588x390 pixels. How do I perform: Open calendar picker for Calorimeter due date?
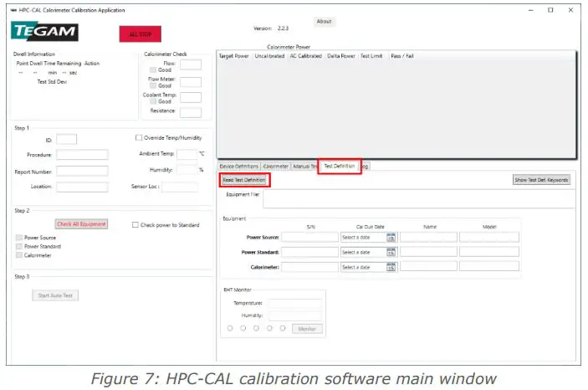(x=391, y=267)
